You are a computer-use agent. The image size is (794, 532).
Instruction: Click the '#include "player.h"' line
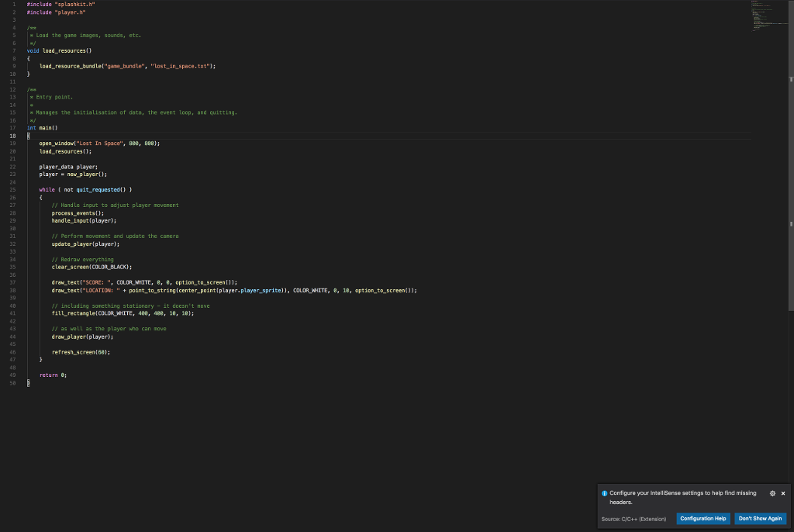coord(56,12)
